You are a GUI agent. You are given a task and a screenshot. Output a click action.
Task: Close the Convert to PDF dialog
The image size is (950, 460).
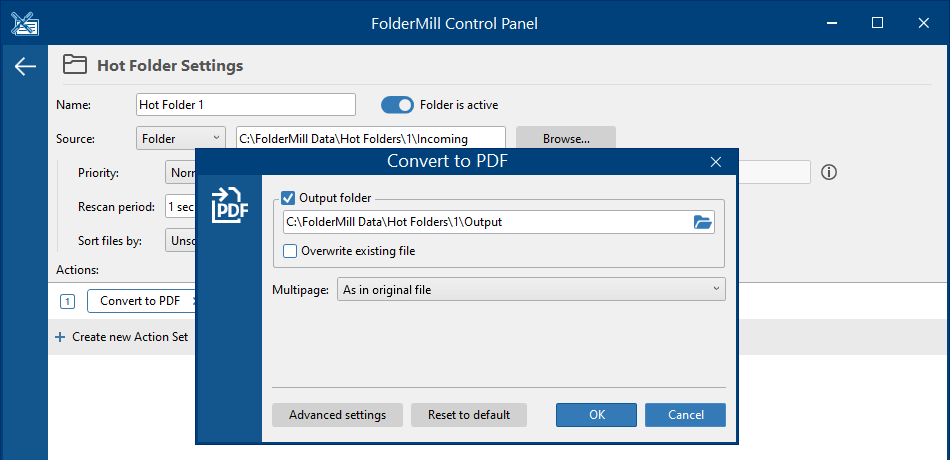coord(715,162)
